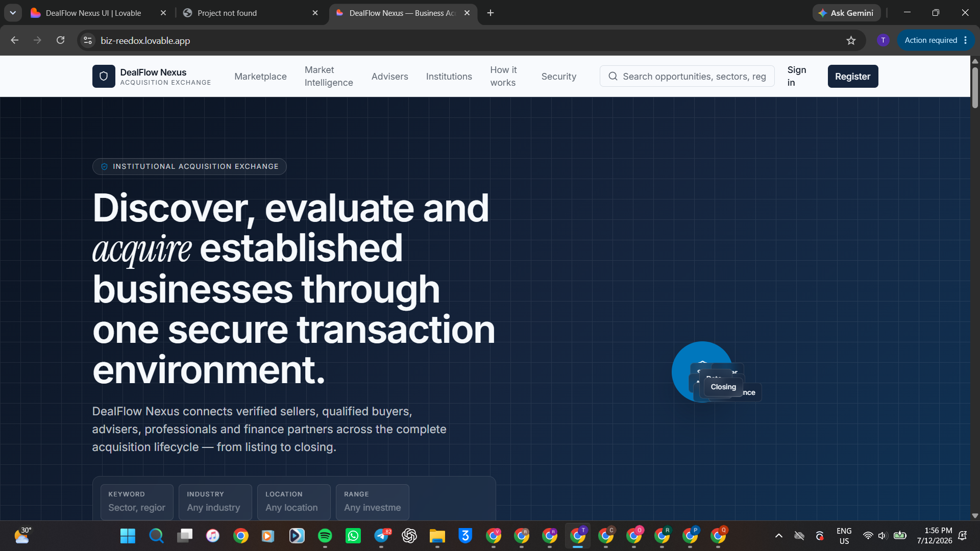Open the Advisers nav item
980x551 pixels.
[390, 77]
